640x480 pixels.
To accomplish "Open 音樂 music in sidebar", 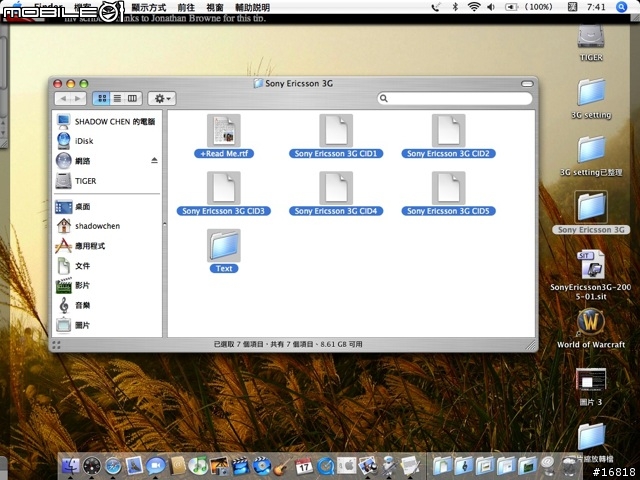I will coord(73,305).
